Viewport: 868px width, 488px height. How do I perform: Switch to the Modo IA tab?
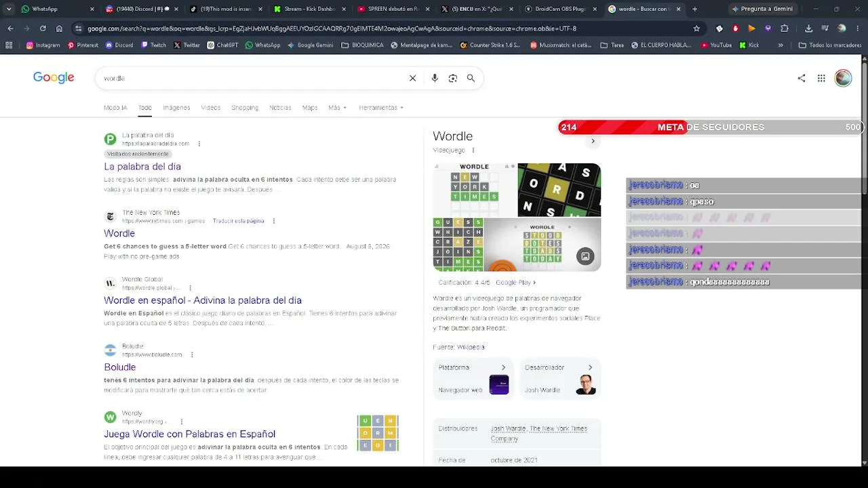[x=115, y=108]
